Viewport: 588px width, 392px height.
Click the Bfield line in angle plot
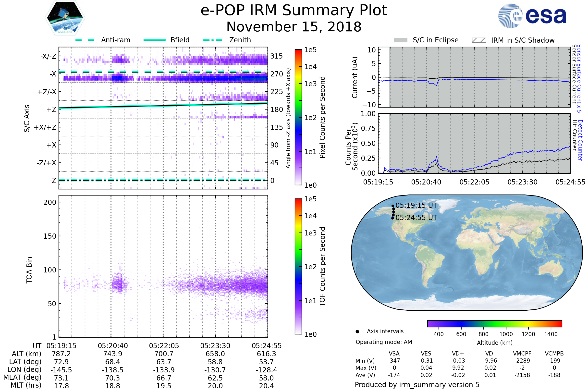coord(163,106)
